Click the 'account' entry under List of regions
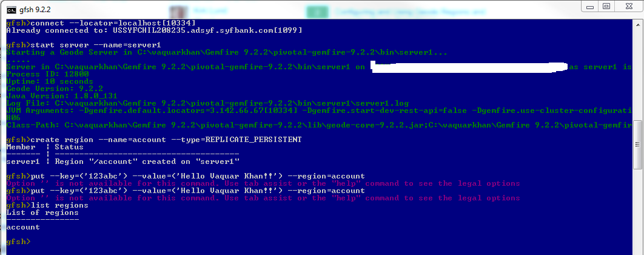The width and height of the screenshot is (644, 255). click(x=24, y=227)
